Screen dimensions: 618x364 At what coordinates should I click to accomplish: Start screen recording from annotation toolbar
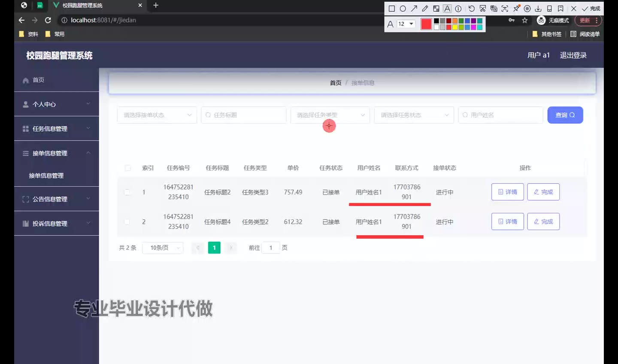coord(527,9)
